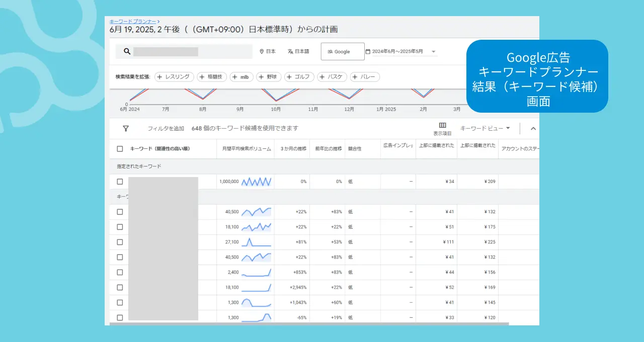The width and height of the screenshot is (644, 342).
Task: Click the magnifier search icon
Action: pos(127,51)
